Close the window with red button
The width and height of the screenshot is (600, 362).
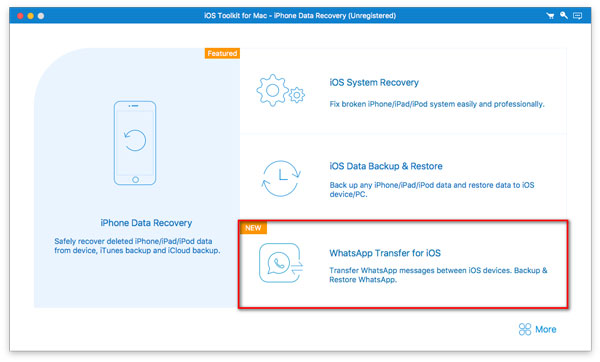point(20,16)
